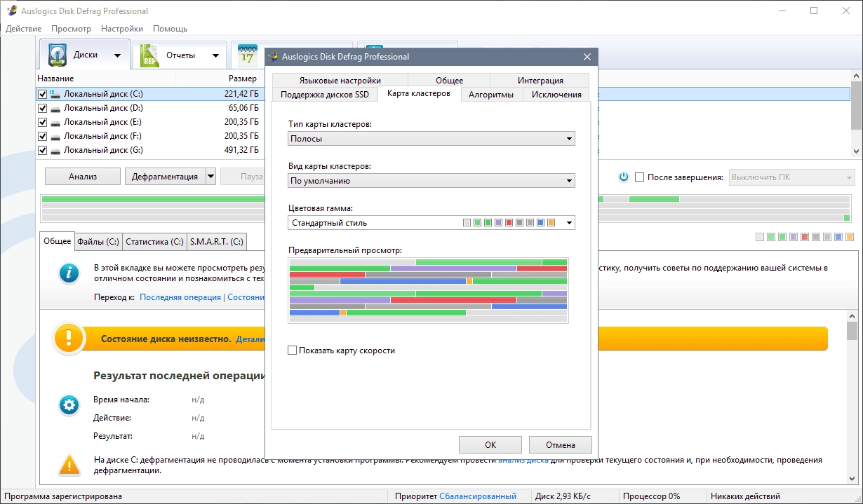
Task: Click the drive icon of disk F:
Action: (55, 136)
